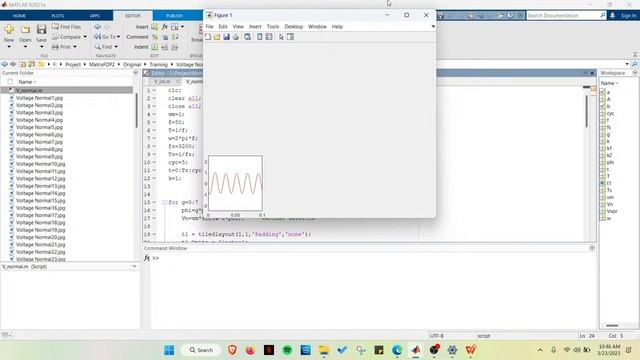The width and height of the screenshot is (640, 360).
Task: Click the Save Figure disk icon in Figure 1 toolbar
Action: coord(227,37)
